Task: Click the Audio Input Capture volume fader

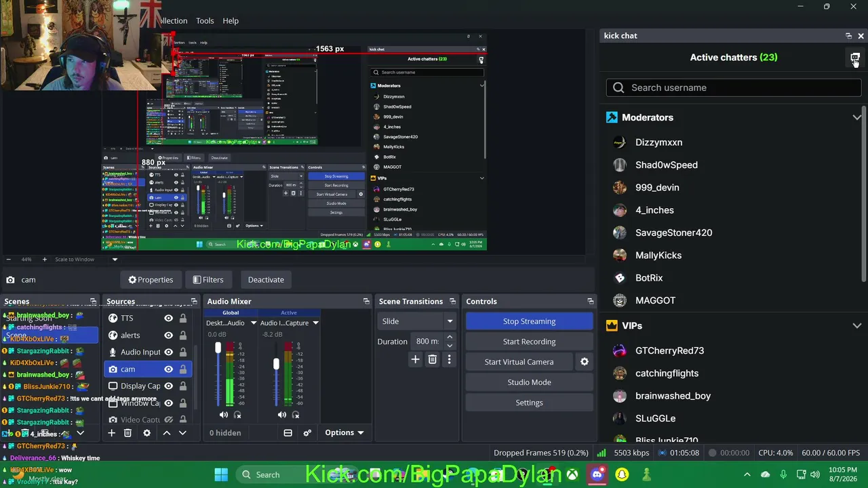Action: coord(276,364)
